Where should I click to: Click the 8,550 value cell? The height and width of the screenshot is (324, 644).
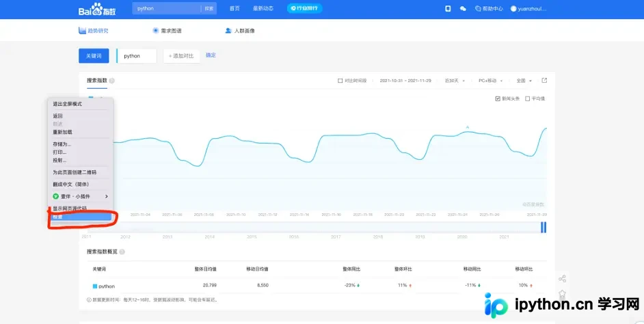point(263,286)
